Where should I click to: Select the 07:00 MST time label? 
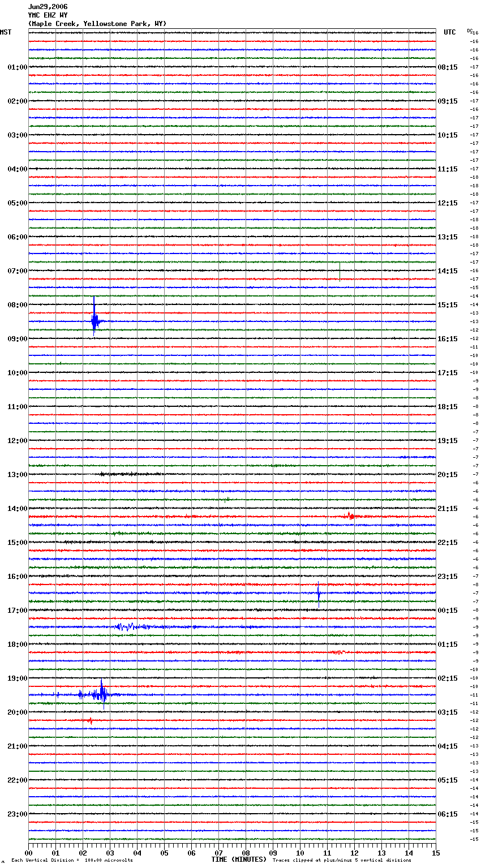point(17,271)
